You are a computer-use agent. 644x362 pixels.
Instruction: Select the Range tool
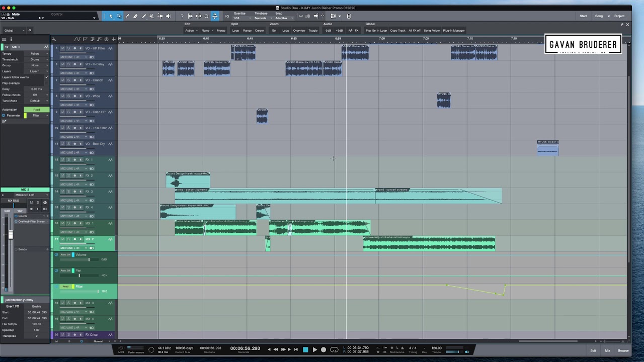click(x=119, y=16)
